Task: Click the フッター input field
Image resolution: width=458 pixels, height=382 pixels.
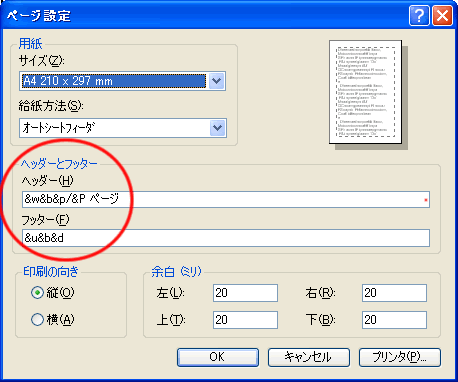Action: [x=226, y=238]
